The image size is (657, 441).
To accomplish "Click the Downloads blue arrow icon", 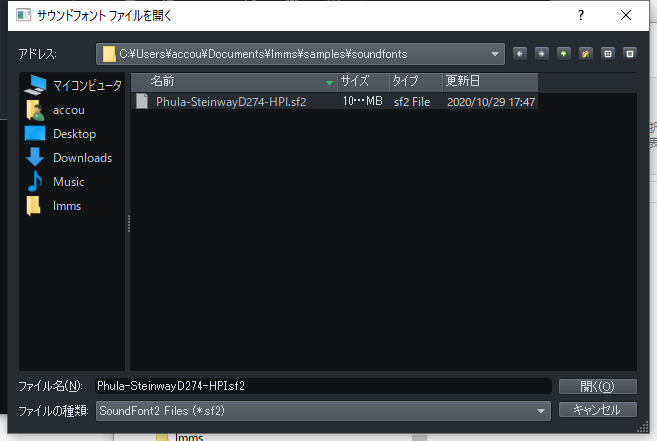I will pos(35,157).
